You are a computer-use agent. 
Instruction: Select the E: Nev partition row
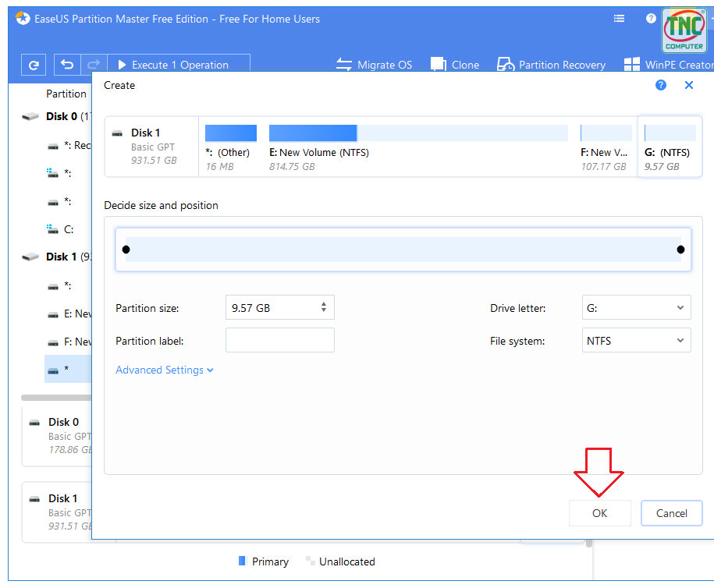[69, 314]
